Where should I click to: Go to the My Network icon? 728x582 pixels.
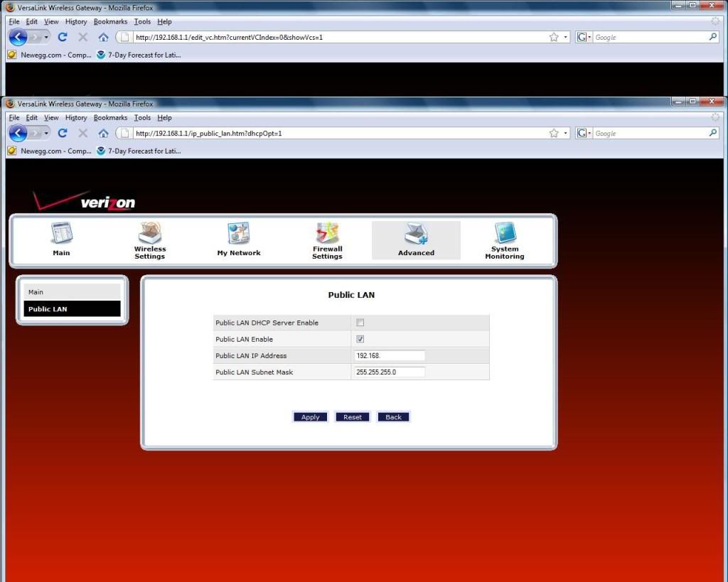(x=239, y=239)
